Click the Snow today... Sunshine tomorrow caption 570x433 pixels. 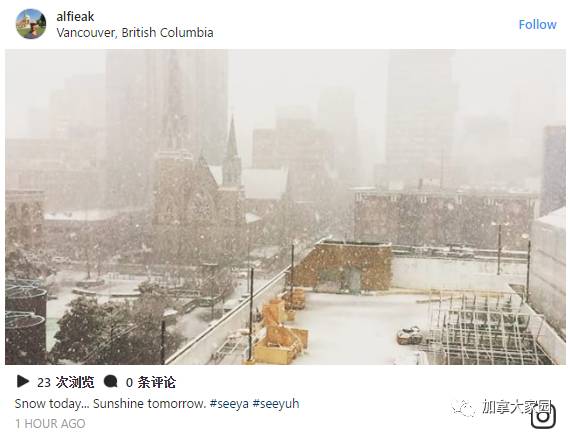tap(111, 404)
